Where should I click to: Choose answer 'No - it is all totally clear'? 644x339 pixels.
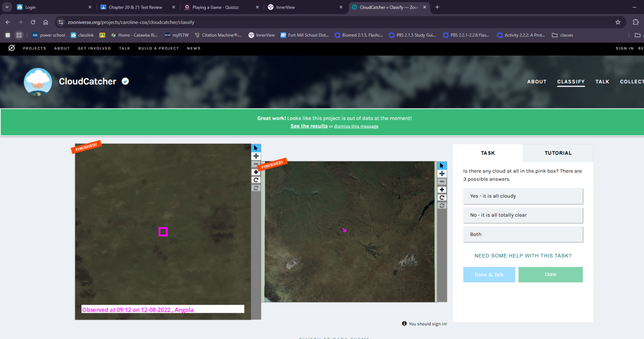pos(523,215)
